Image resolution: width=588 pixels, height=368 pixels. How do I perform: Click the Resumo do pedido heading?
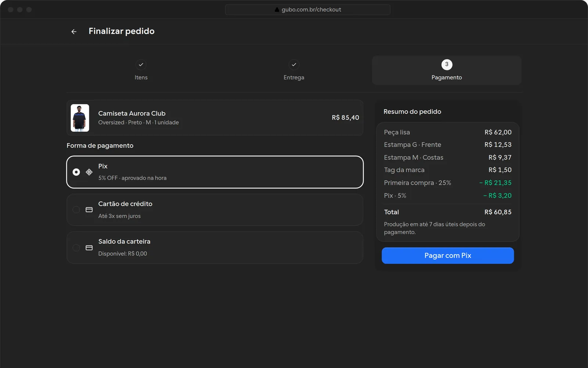point(412,112)
